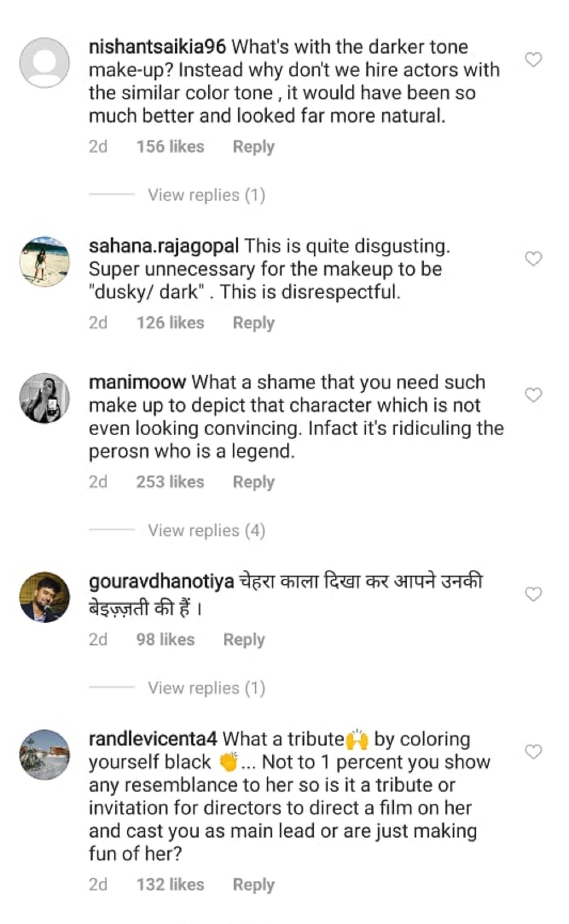Tap heart on sahana.rajagopal's comment
This screenshot has height=924, width=569.
(x=533, y=259)
